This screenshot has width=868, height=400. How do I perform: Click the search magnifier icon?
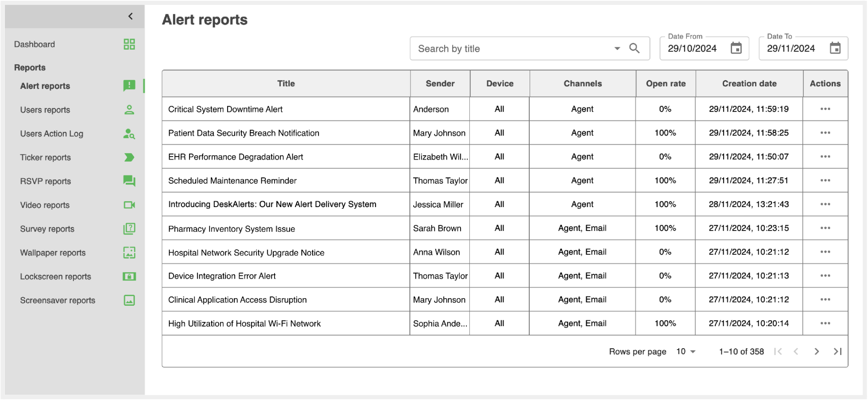(x=634, y=48)
